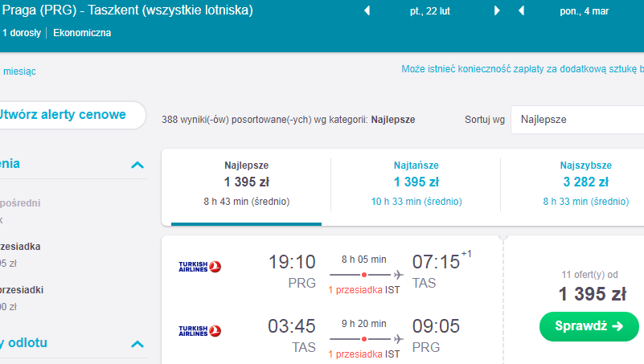Open the Sortuj wg Najlepsze dropdown
644x364 pixels.
click(x=577, y=120)
